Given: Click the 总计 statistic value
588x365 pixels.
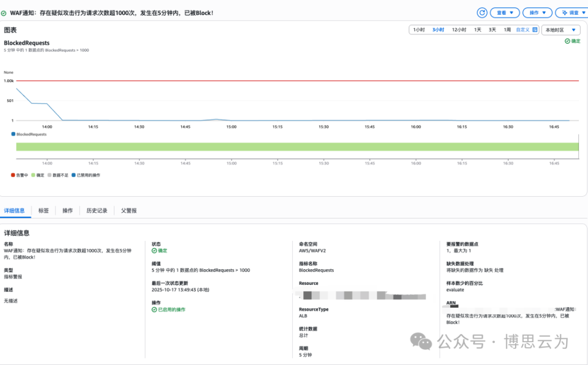Looking at the screenshot, I should [303, 336].
